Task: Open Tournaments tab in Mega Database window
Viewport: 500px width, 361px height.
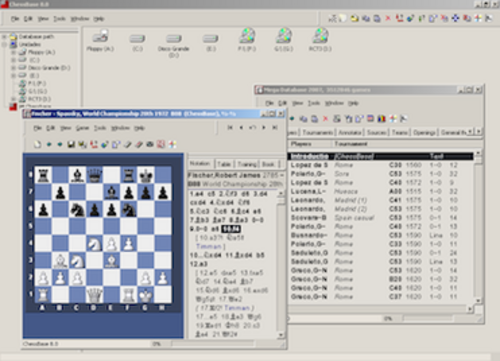Action: [x=318, y=132]
